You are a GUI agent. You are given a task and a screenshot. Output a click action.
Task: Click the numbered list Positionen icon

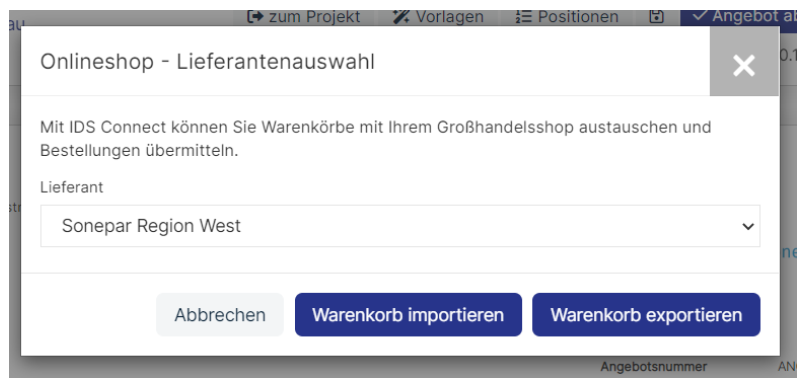[x=523, y=17]
